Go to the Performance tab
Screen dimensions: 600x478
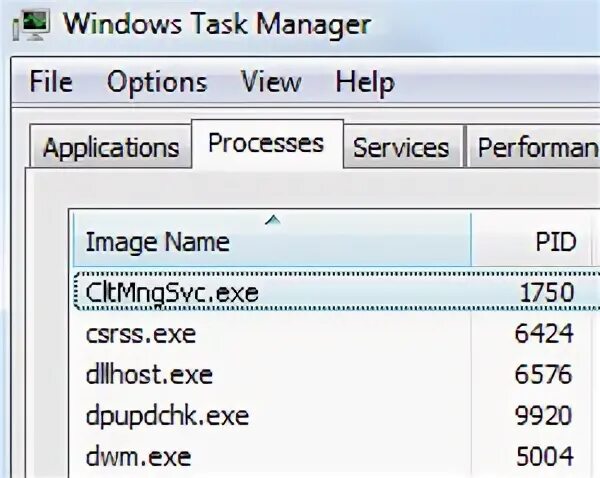click(536, 149)
